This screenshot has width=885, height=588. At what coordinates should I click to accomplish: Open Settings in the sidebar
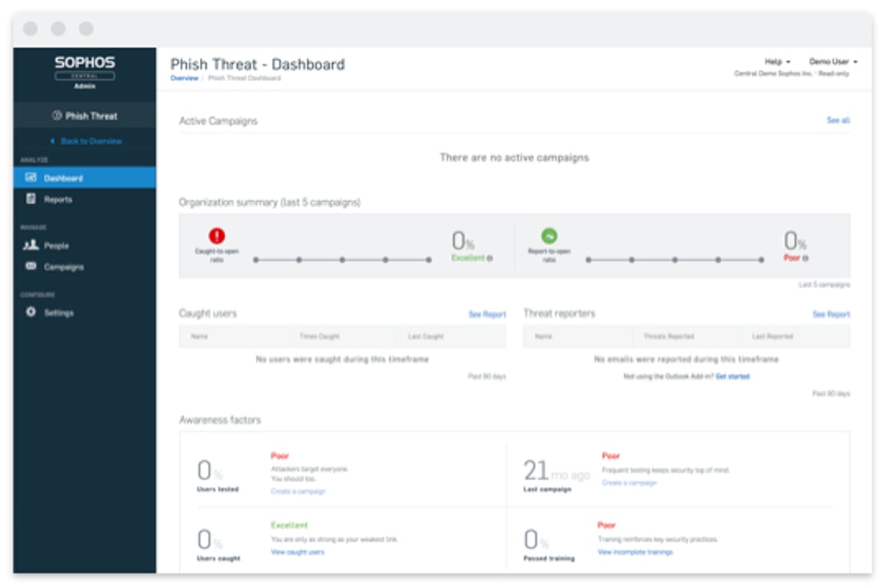[85, 312]
